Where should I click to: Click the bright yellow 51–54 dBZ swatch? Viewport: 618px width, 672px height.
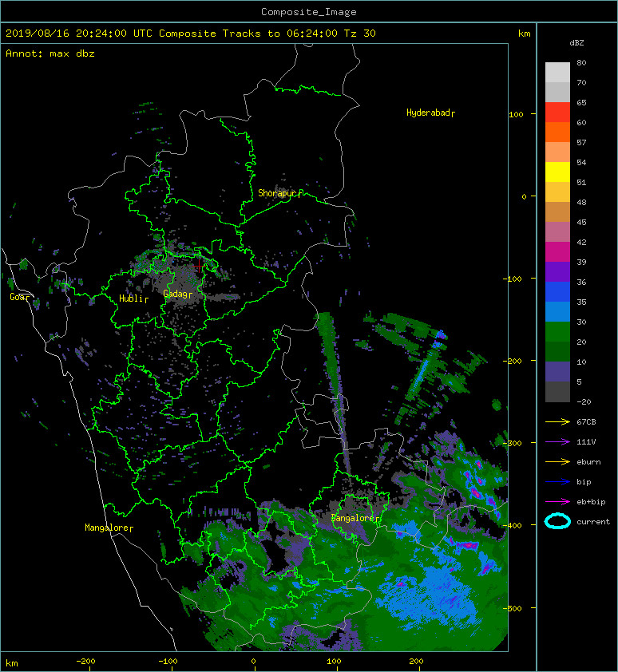[557, 172]
